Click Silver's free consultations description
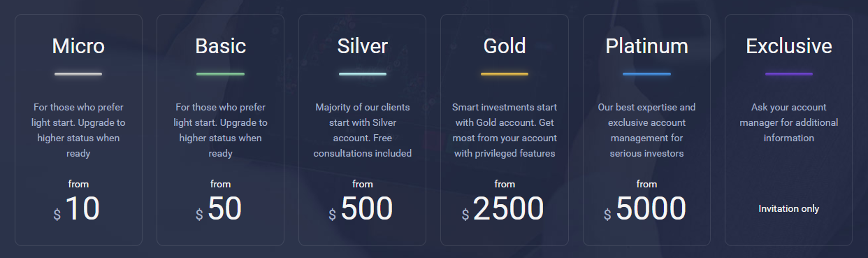868x258 pixels. pyautogui.click(x=362, y=130)
